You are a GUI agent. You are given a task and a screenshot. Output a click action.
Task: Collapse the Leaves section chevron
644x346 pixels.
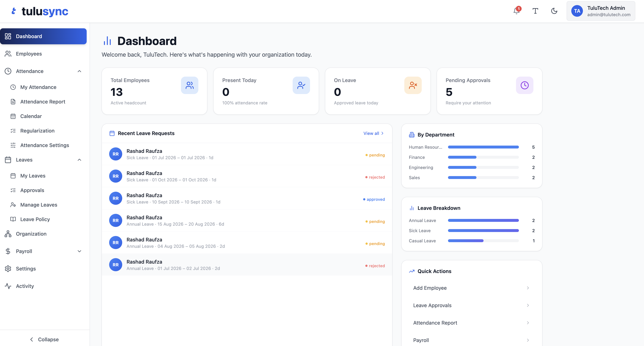click(79, 160)
